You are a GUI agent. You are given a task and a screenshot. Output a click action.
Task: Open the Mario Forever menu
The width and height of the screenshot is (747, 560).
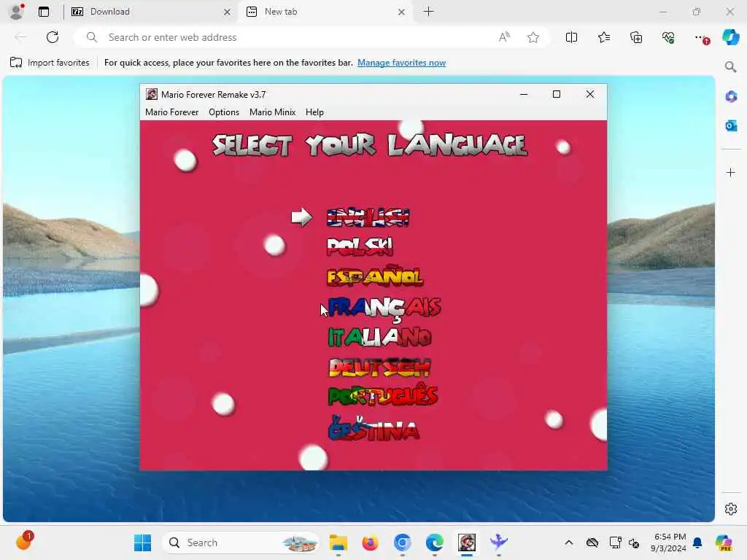171,112
